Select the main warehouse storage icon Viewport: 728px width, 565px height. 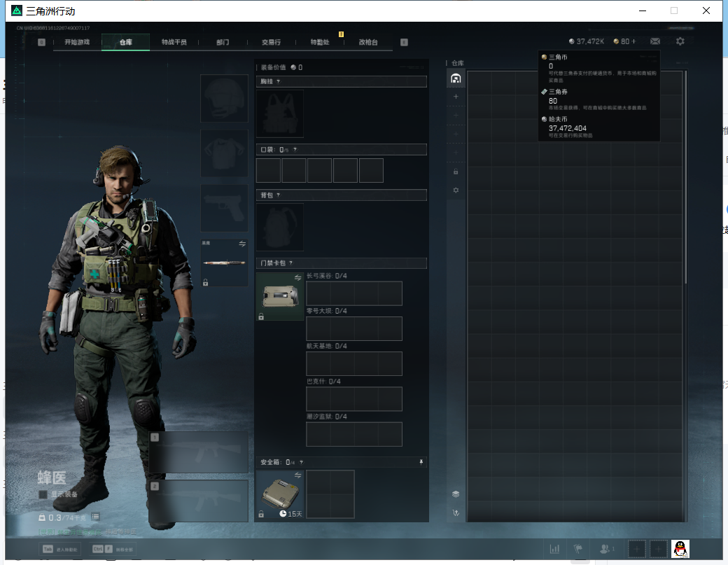456,78
